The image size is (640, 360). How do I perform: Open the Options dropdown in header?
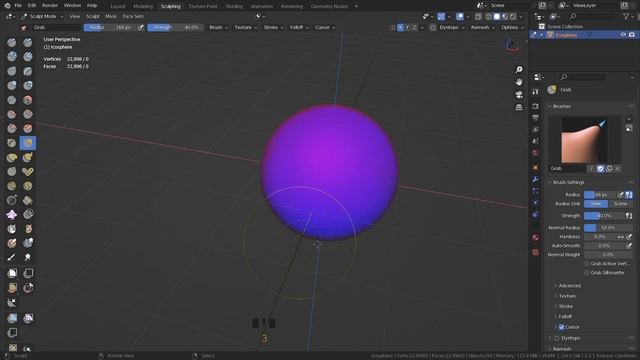[x=512, y=27]
